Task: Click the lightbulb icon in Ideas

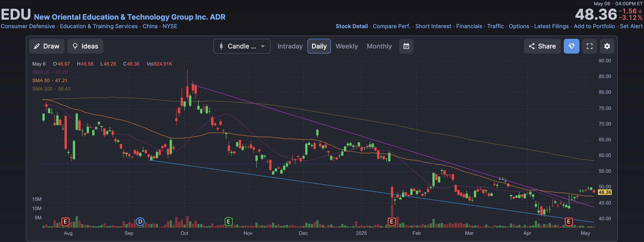Action: [x=75, y=46]
